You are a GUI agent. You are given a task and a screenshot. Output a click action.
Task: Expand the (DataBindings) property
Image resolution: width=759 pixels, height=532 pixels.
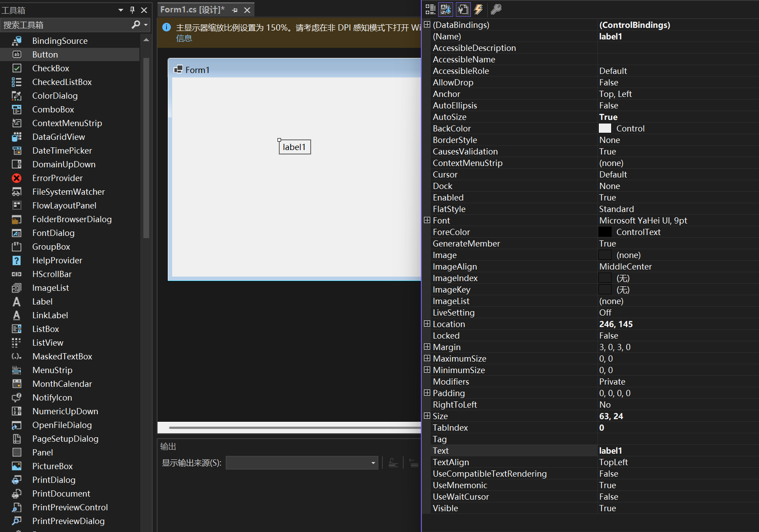(x=427, y=24)
